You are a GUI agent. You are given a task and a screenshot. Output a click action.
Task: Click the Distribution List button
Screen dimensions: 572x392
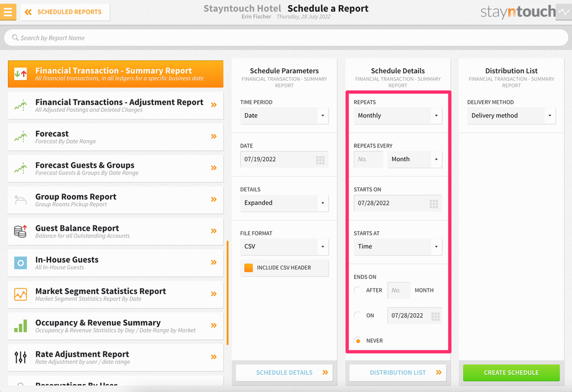click(x=398, y=373)
